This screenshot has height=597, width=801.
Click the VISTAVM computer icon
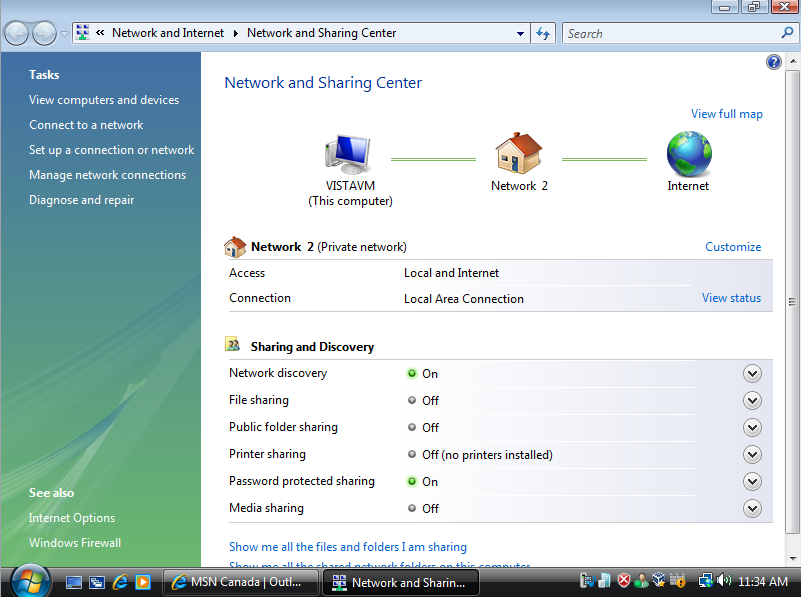coord(349,156)
